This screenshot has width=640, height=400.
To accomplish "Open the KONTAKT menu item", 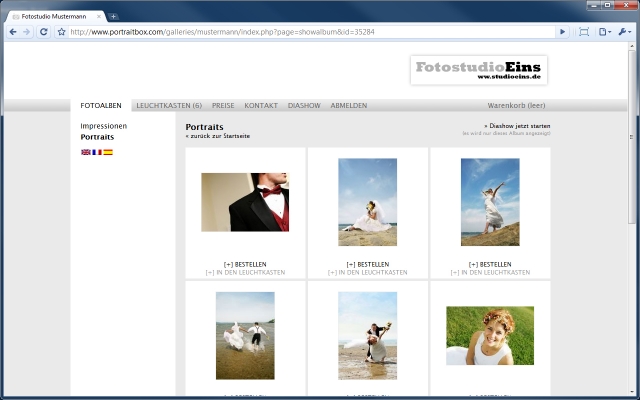I will [x=261, y=105].
